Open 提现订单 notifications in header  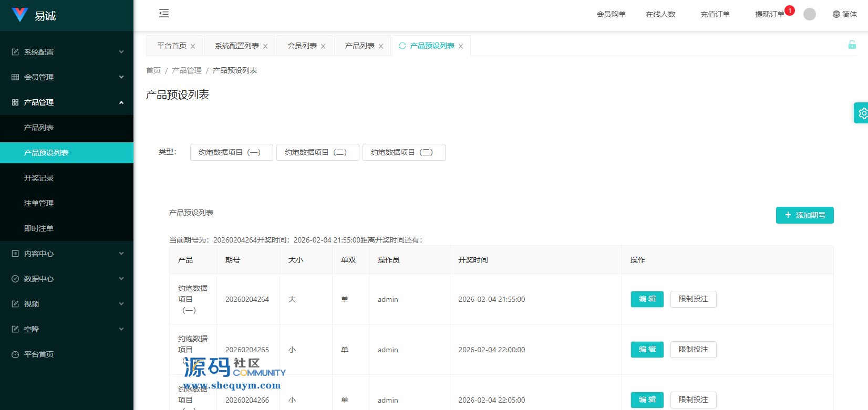click(769, 14)
